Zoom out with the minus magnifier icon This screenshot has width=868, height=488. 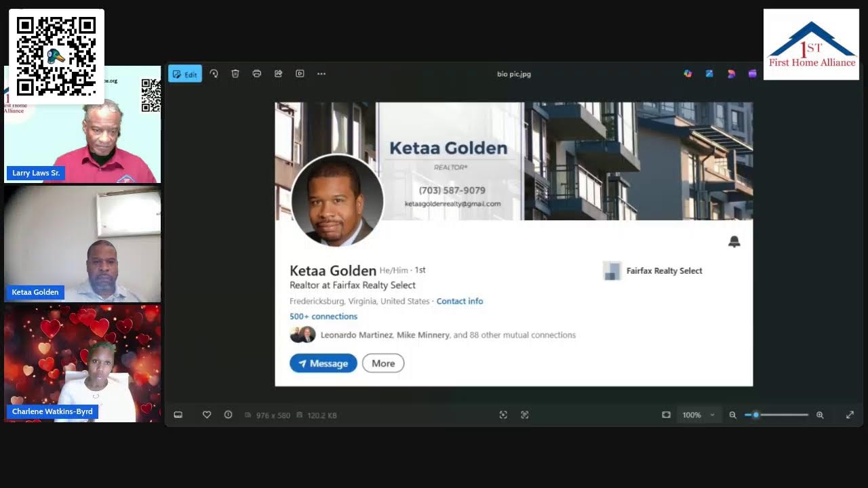[x=733, y=415]
